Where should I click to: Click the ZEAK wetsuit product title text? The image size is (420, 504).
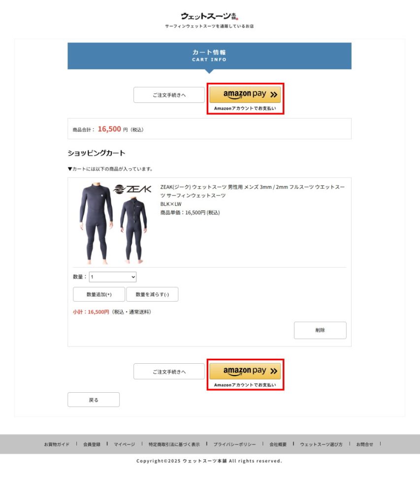point(253,191)
